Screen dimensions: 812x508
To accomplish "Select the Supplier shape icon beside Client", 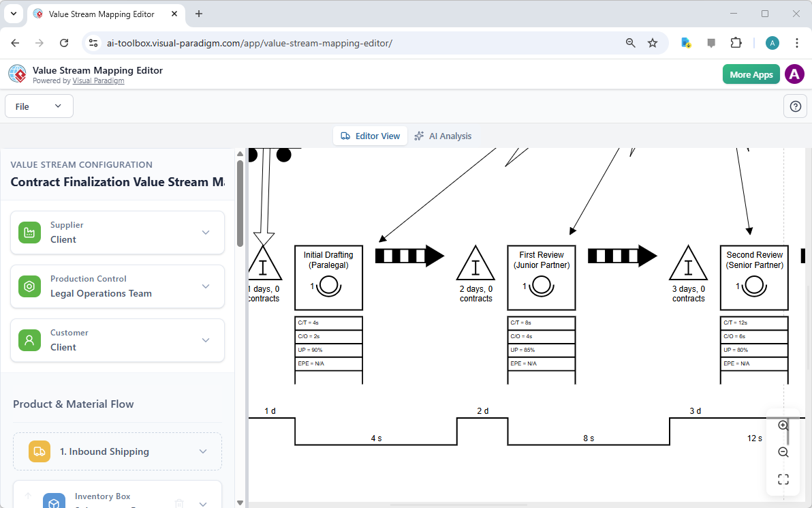I will point(29,232).
